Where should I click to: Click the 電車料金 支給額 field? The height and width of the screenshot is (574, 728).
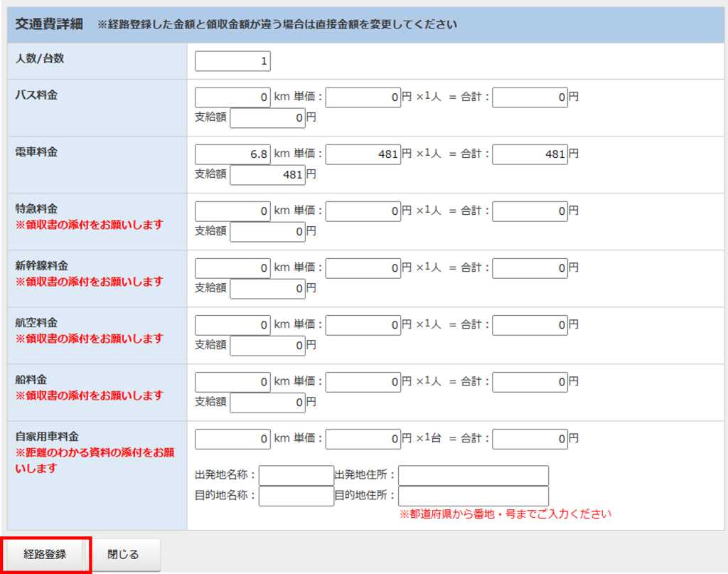click(267, 174)
